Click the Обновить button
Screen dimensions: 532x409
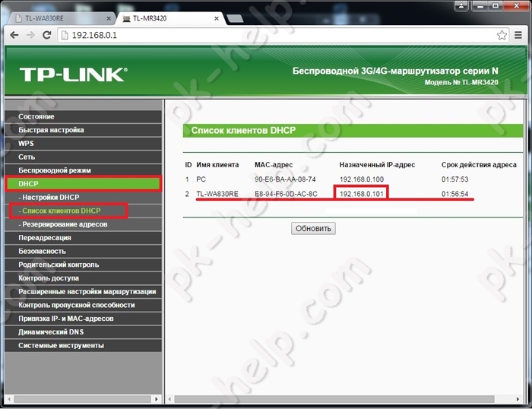point(313,228)
